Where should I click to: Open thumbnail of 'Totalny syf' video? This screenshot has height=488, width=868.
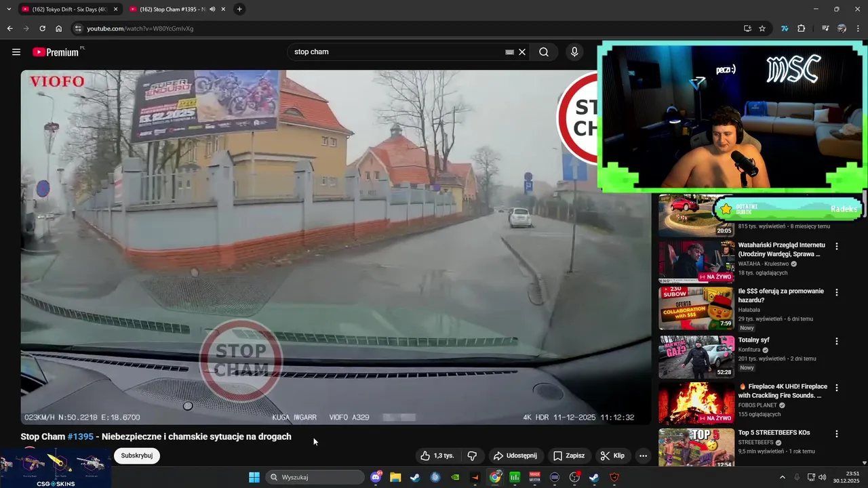tap(696, 357)
